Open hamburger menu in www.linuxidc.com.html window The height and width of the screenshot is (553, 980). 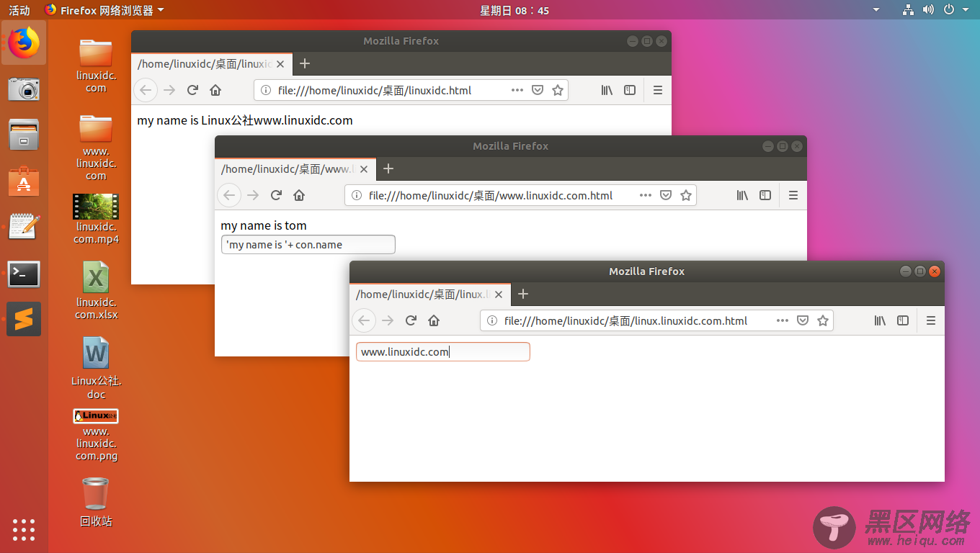click(793, 195)
